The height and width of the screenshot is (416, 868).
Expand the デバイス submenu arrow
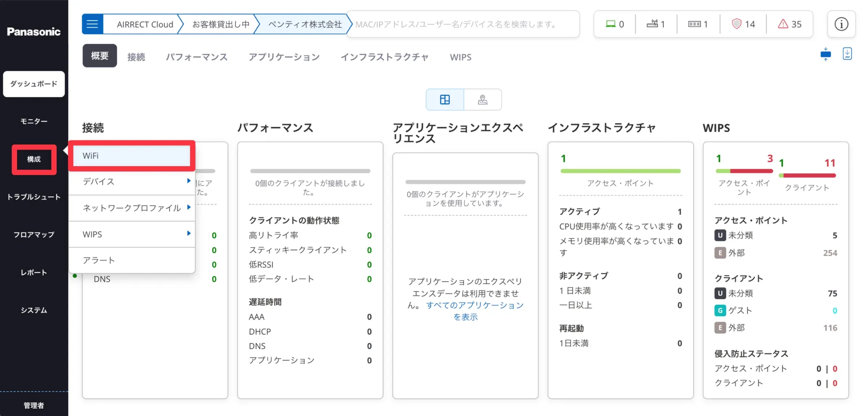coord(188,181)
